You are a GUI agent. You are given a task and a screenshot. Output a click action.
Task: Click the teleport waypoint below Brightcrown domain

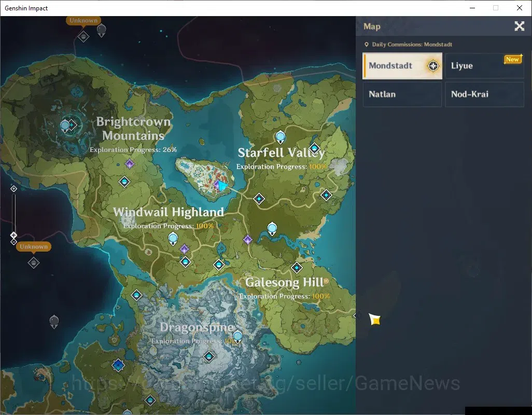(124, 182)
